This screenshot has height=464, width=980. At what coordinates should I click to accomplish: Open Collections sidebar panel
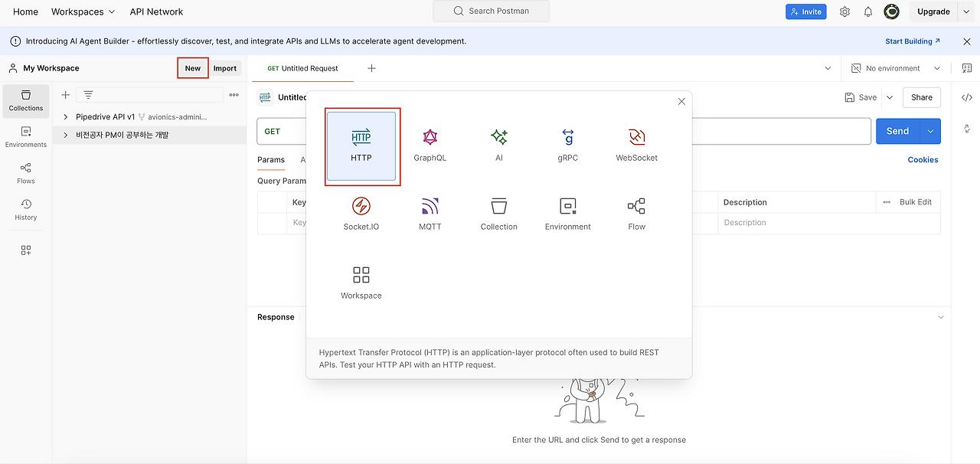[x=26, y=100]
